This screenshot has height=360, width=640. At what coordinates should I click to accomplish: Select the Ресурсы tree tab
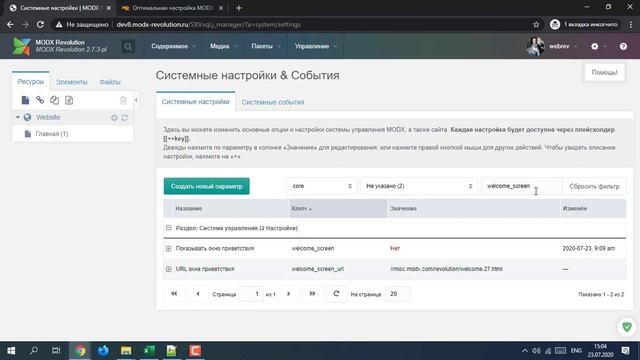click(x=31, y=82)
